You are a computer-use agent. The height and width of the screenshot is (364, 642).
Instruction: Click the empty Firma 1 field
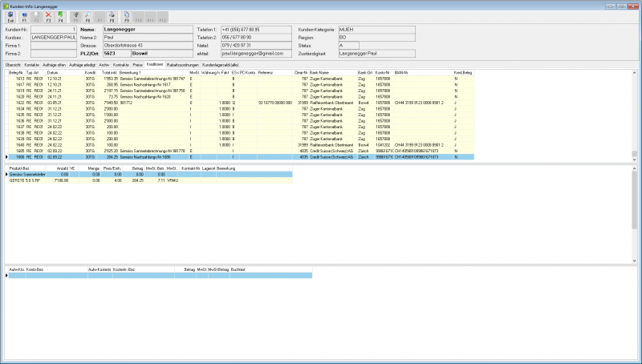coord(54,46)
